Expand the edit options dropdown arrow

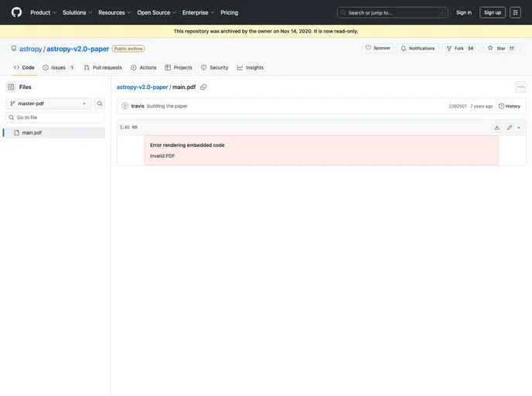point(518,128)
